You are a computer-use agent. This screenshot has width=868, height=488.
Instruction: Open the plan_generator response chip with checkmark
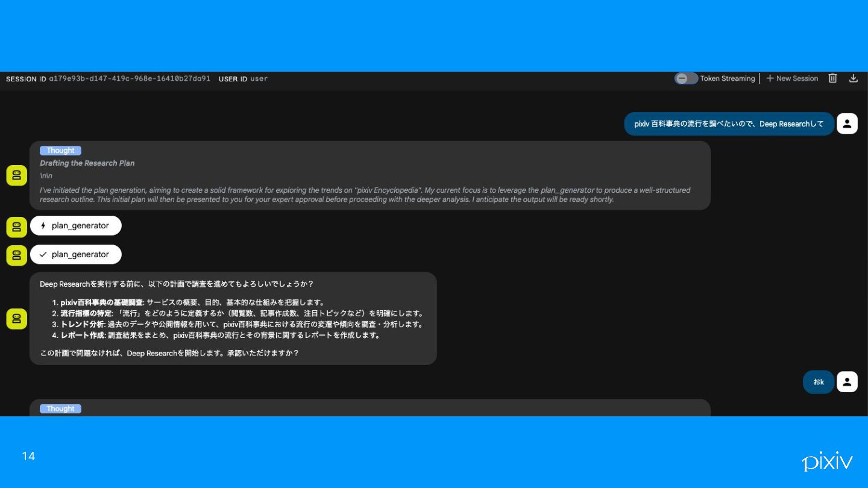pos(76,254)
